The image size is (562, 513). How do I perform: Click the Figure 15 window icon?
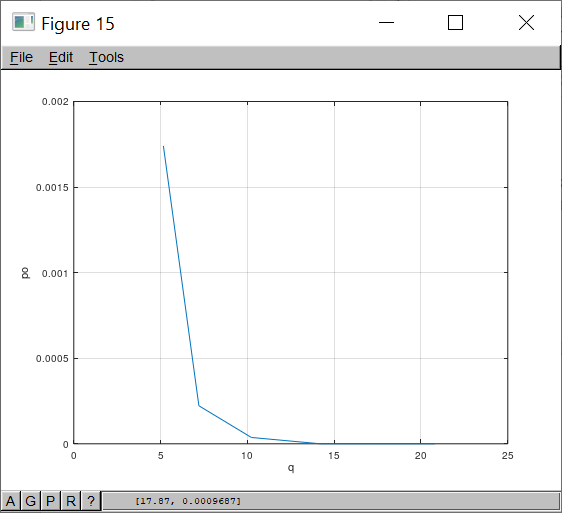click(23, 22)
